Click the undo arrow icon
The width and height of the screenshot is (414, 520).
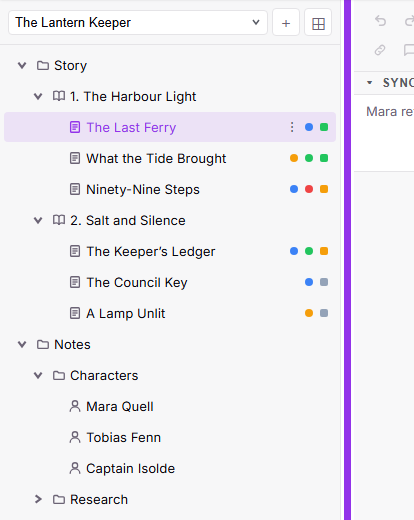click(380, 21)
